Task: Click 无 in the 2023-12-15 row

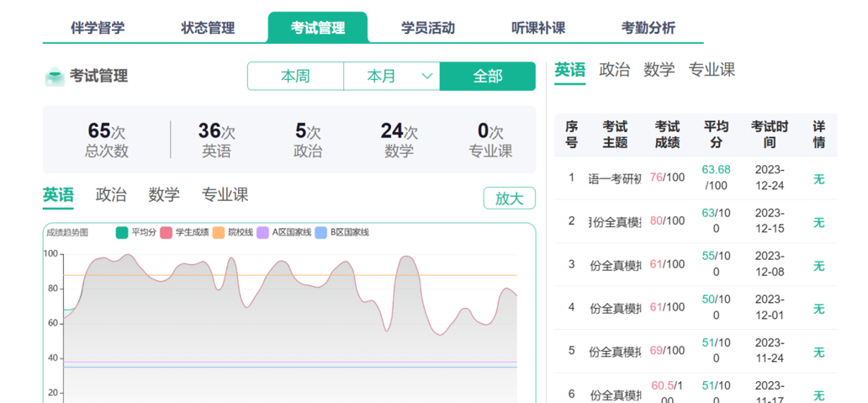Action: point(818,223)
